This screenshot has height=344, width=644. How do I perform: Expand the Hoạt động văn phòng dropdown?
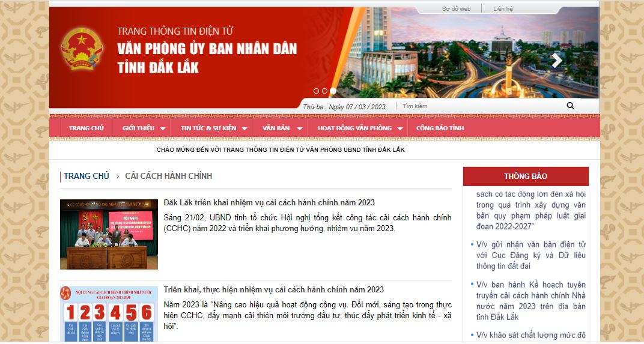(x=359, y=128)
